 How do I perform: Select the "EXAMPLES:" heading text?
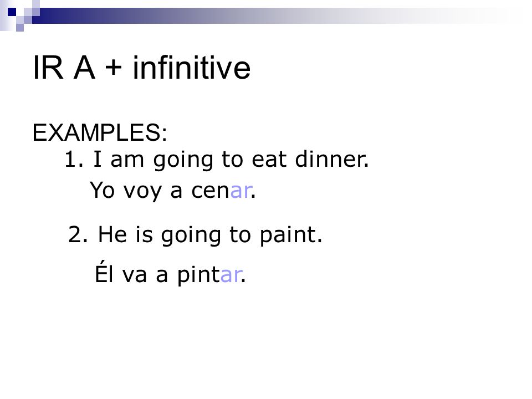(100, 132)
